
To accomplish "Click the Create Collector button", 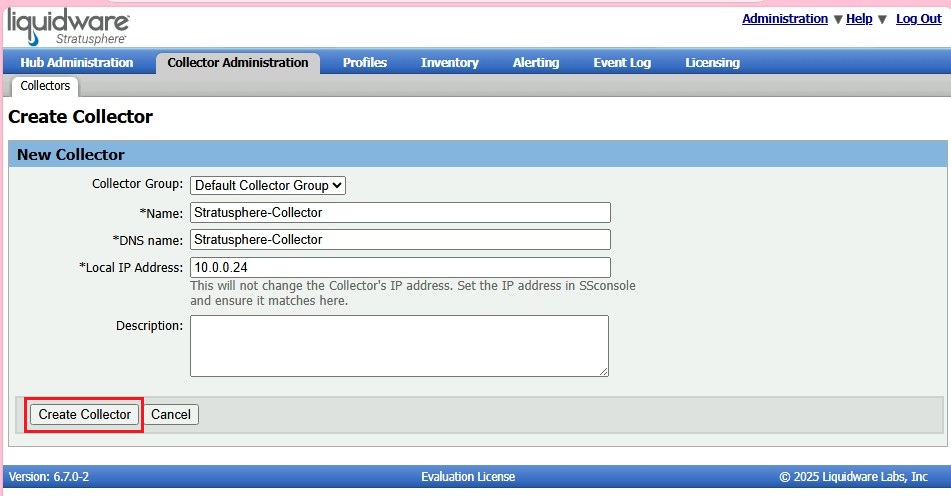I will (84, 415).
